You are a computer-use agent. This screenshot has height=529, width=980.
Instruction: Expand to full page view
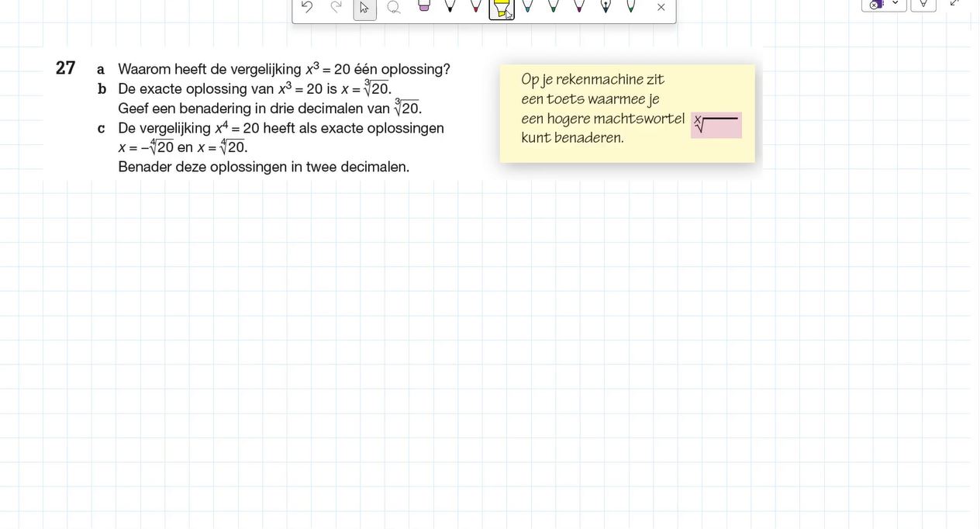click(x=955, y=3)
